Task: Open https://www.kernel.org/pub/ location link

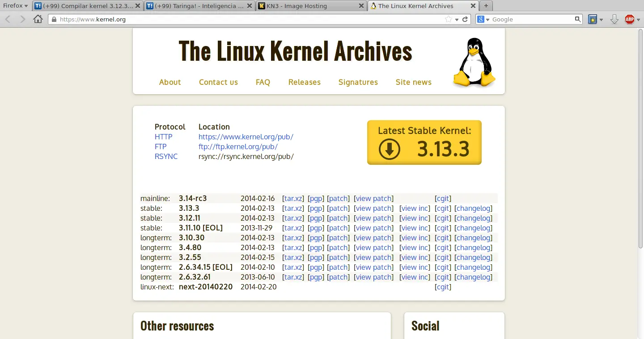Action: click(246, 137)
